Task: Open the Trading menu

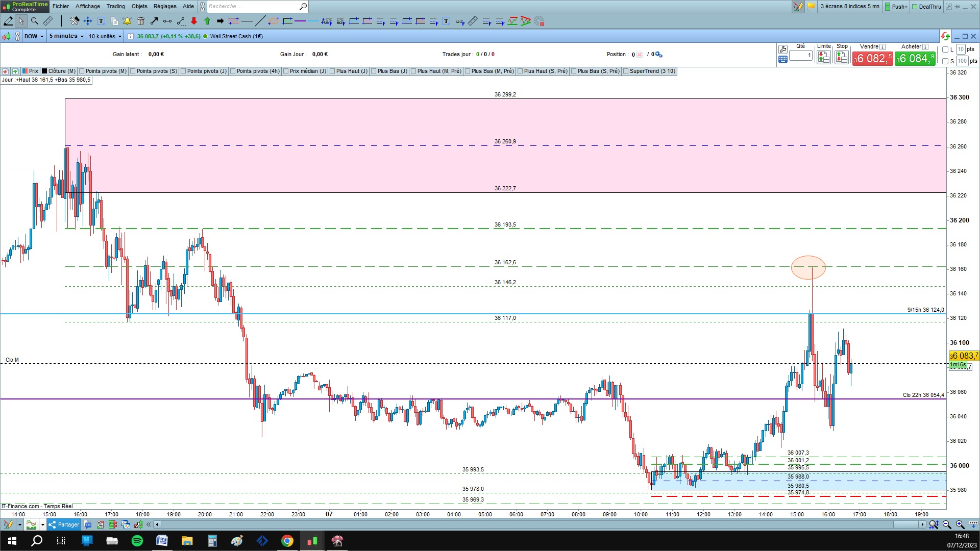Action: click(115, 6)
